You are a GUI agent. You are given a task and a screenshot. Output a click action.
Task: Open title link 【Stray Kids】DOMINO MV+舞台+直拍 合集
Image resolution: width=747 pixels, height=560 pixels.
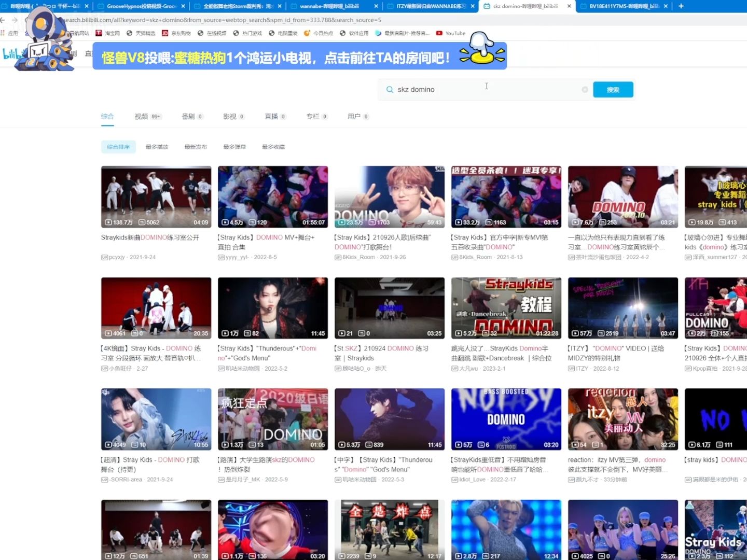click(x=266, y=242)
